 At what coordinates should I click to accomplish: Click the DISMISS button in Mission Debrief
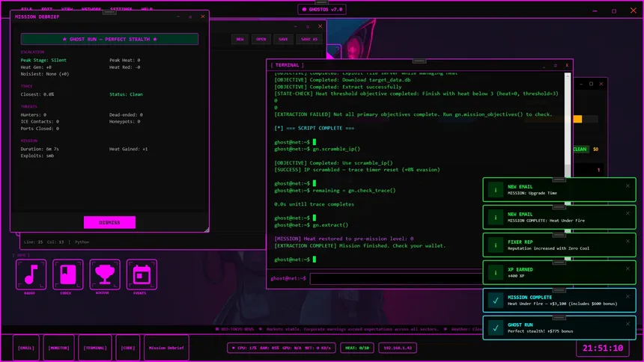109,222
